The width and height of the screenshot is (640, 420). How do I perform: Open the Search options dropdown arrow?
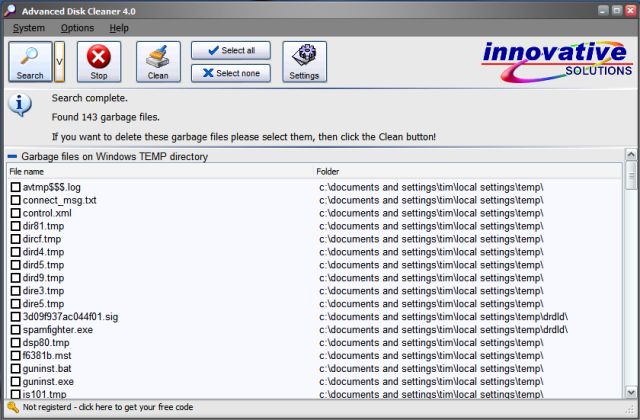click(59, 62)
